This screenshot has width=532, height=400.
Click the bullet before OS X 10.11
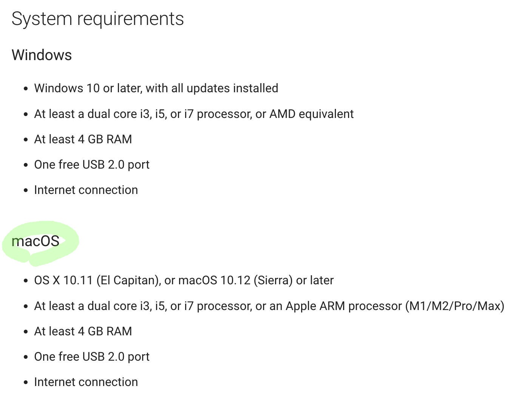click(26, 281)
